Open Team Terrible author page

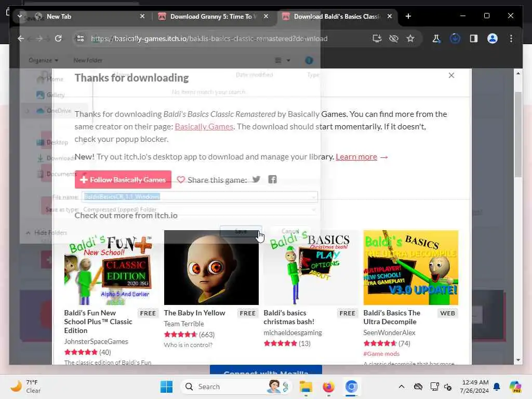coord(184,324)
